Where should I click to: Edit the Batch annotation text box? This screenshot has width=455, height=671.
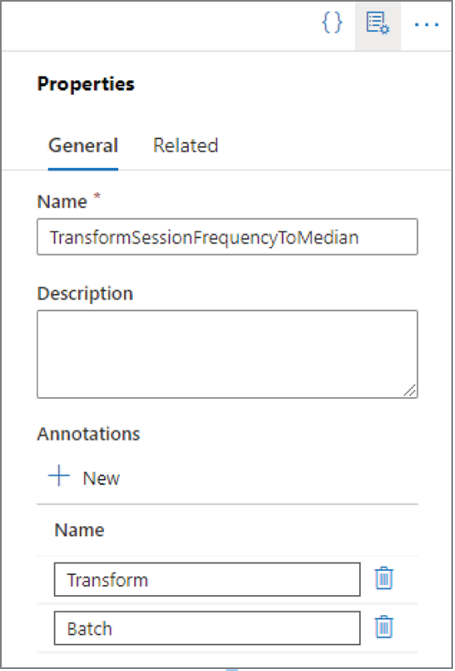[x=207, y=628]
